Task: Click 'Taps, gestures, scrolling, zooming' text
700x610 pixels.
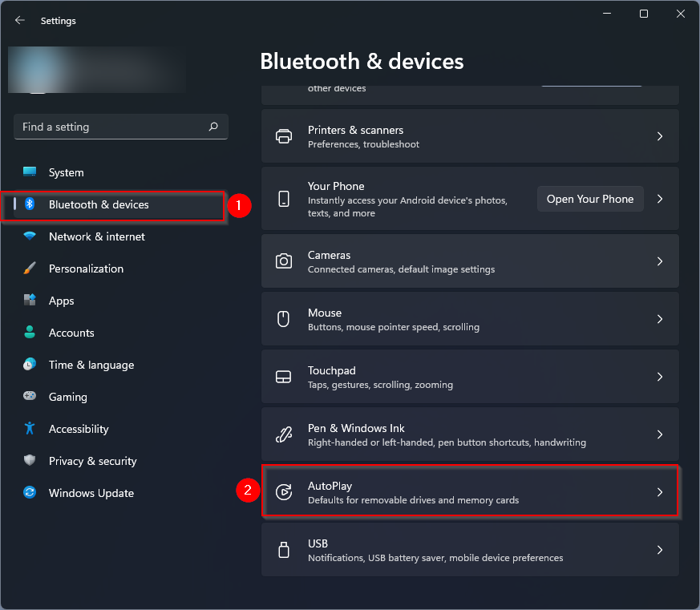Action: tap(380, 385)
